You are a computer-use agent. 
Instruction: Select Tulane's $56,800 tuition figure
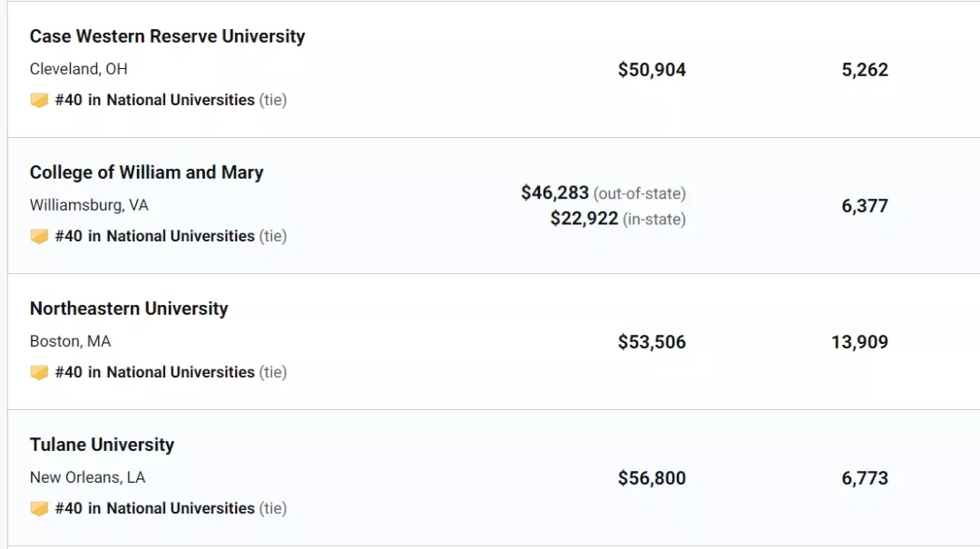pyautogui.click(x=652, y=478)
